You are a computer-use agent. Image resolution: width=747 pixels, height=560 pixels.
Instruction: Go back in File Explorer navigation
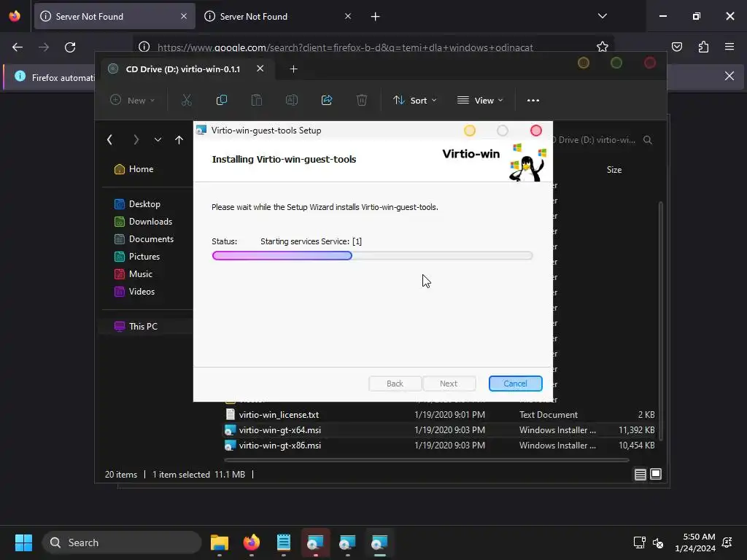pos(110,139)
